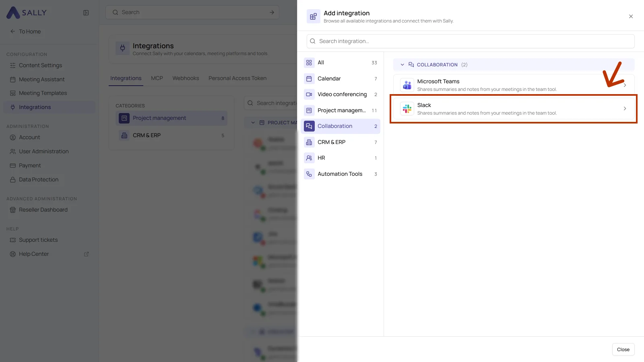This screenshot has height=362, width=644.
Task: Select Video conferencing category
Action: click(x=341, y=94)
